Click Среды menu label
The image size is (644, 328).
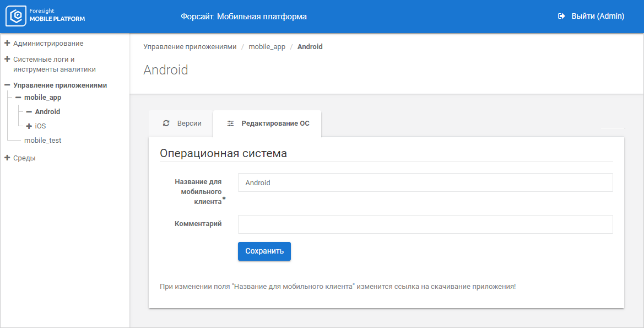coord(24,158)
